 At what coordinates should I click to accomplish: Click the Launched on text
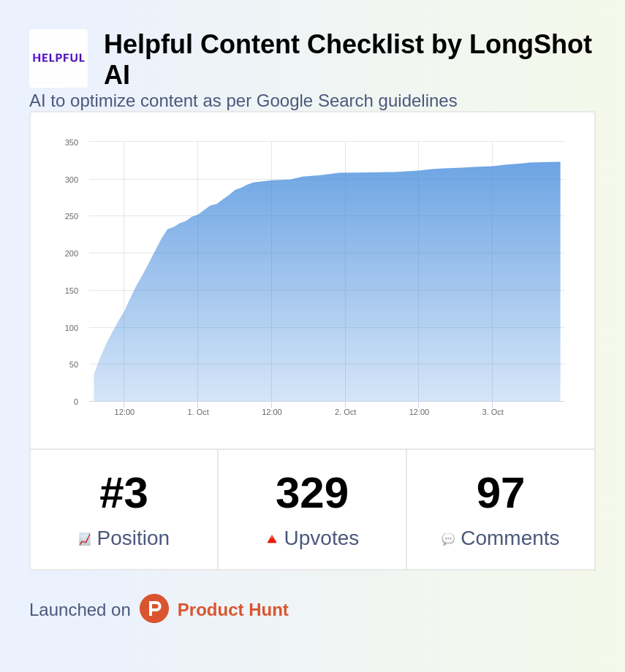click(x=80, y=610)
